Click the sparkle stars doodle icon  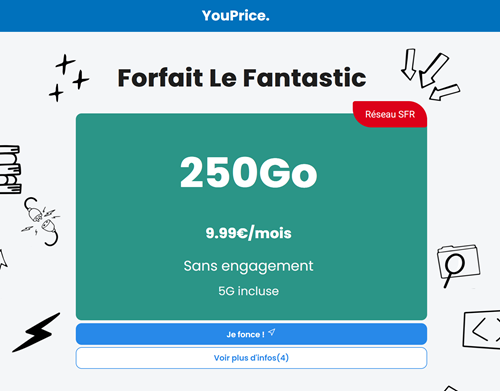69,78
